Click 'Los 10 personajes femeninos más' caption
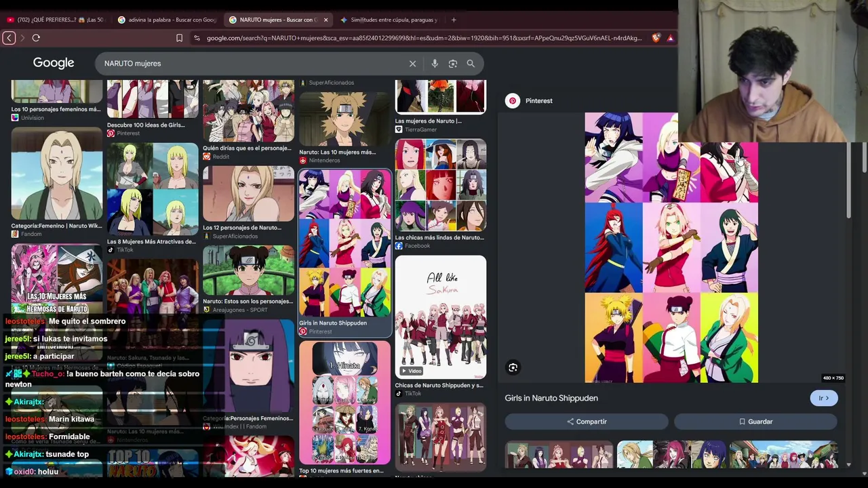This screenshot has height=488, width=868. [56, 109]
